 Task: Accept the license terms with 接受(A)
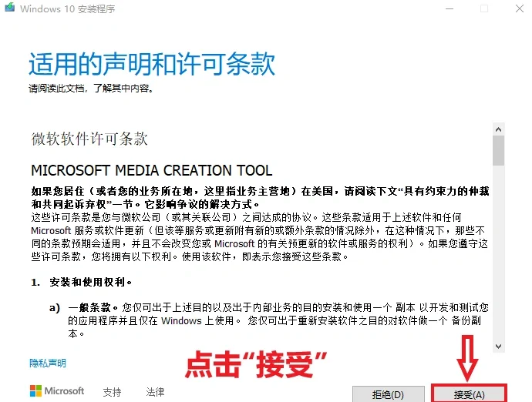pos(469,394)
